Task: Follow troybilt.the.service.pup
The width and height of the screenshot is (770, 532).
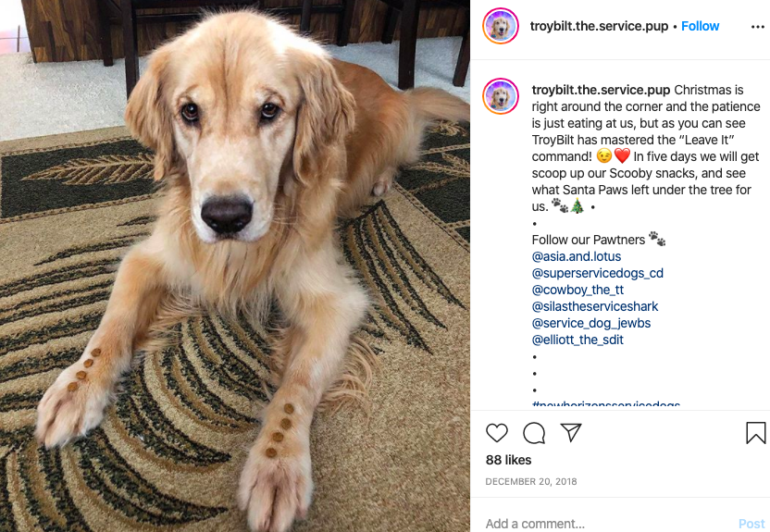Action: (700, 26)
